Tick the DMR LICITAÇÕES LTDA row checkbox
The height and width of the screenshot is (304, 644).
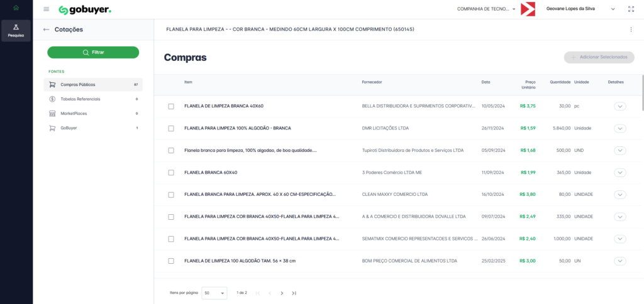point(171,128)
